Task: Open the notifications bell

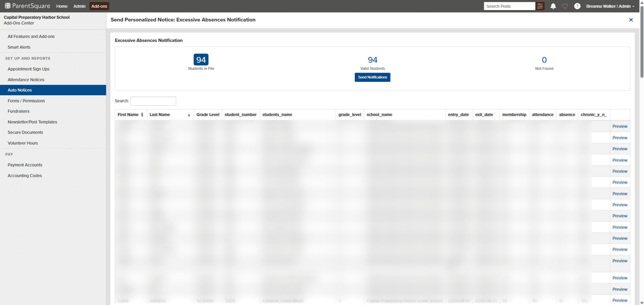Action: [553, 6]
